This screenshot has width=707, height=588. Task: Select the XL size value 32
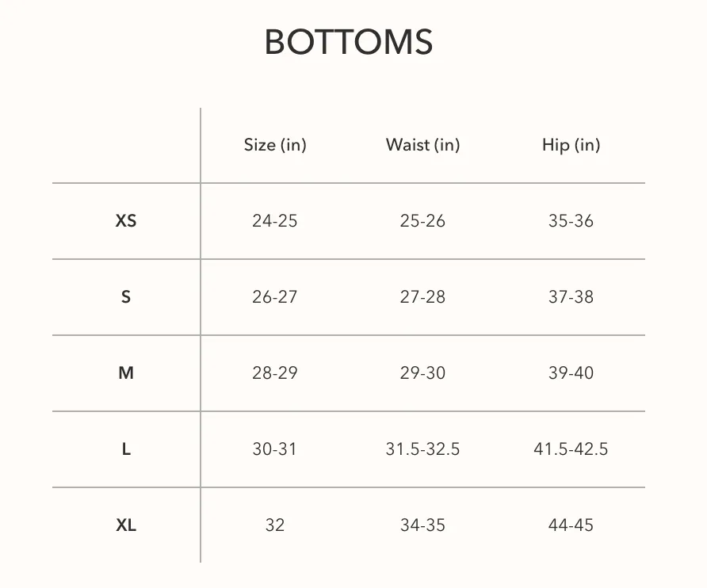274,525
